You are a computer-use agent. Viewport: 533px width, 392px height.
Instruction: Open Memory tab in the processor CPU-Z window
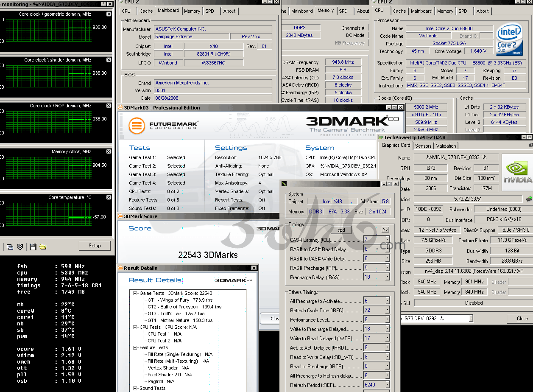point(445,11)
